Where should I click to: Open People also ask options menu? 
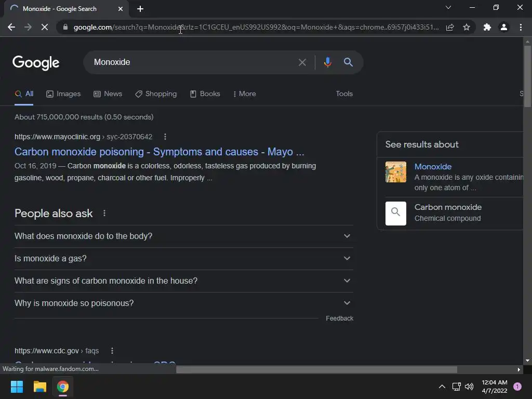coord(104,213)
